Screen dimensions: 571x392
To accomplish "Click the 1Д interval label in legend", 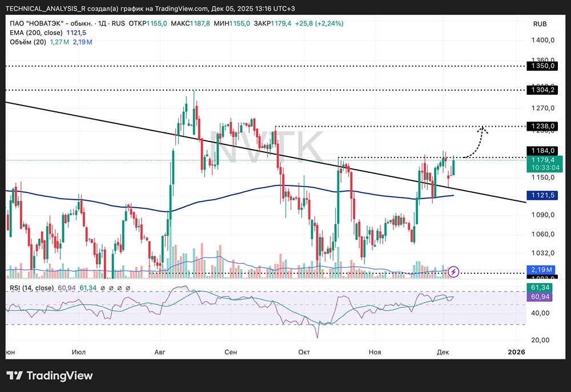I will pyautogui.click(x=102, y=23).
